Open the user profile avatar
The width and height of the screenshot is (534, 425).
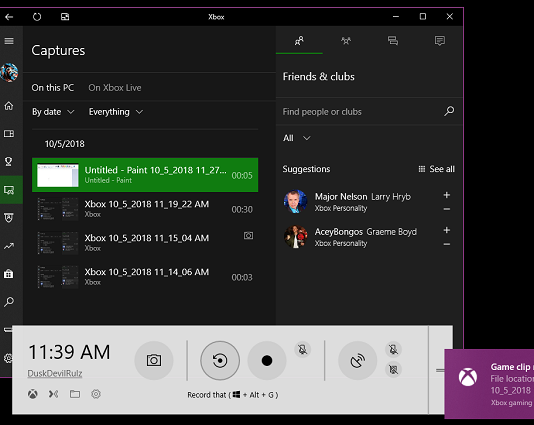coord(9,72)
